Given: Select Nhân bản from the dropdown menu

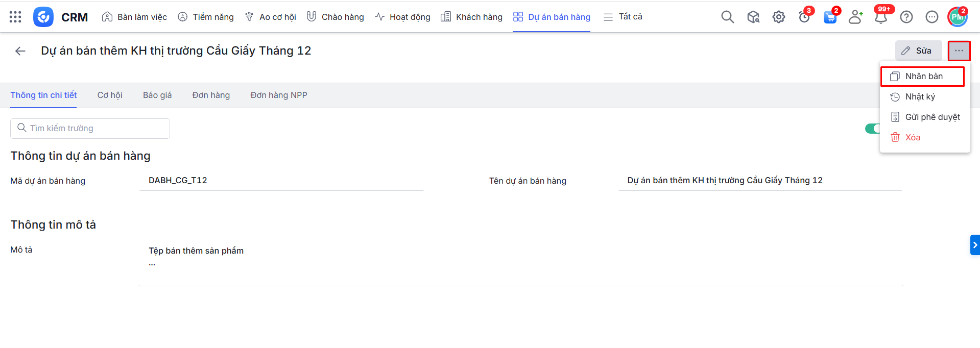Looking at the screenshot, I should [923, 77].
